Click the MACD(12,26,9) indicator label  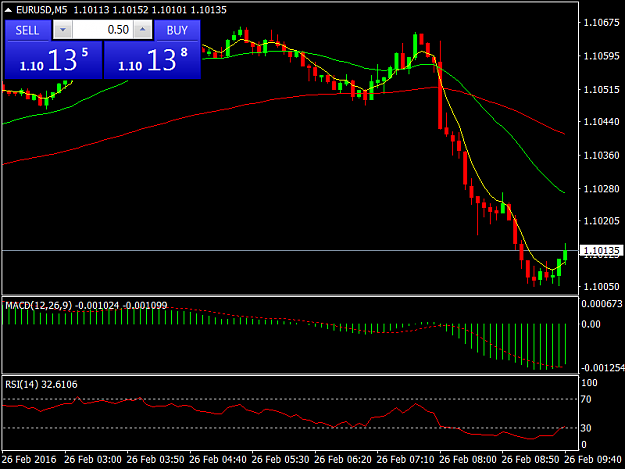[x=39, y=306]
